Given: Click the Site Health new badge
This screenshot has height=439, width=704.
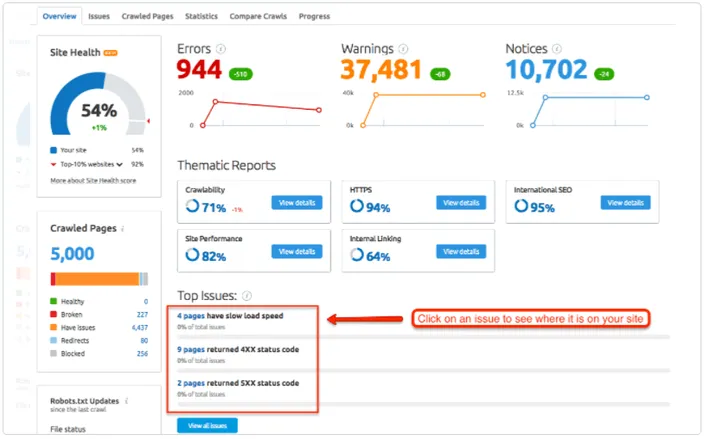Looking at the screenshot, I should 110,53.
